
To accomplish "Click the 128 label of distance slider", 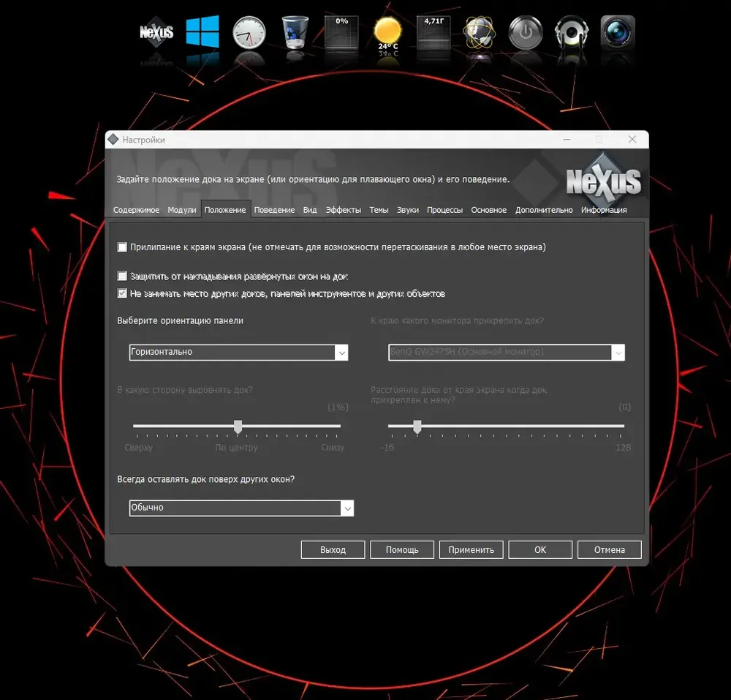I will click(x=623, y=447).
